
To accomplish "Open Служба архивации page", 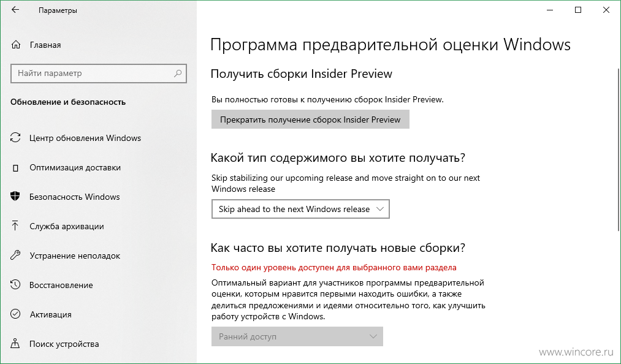I will (67, 227).
